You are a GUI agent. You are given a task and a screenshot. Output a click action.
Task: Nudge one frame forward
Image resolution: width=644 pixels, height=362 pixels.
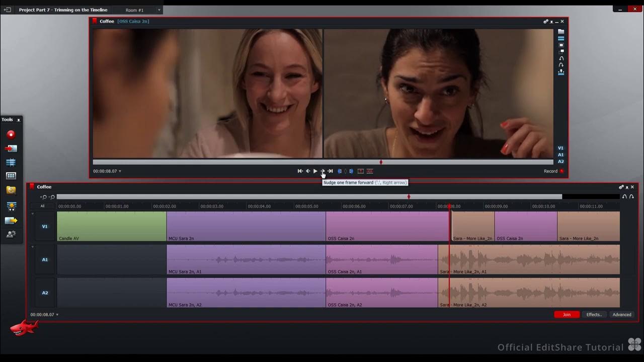[x=323, y=171]
